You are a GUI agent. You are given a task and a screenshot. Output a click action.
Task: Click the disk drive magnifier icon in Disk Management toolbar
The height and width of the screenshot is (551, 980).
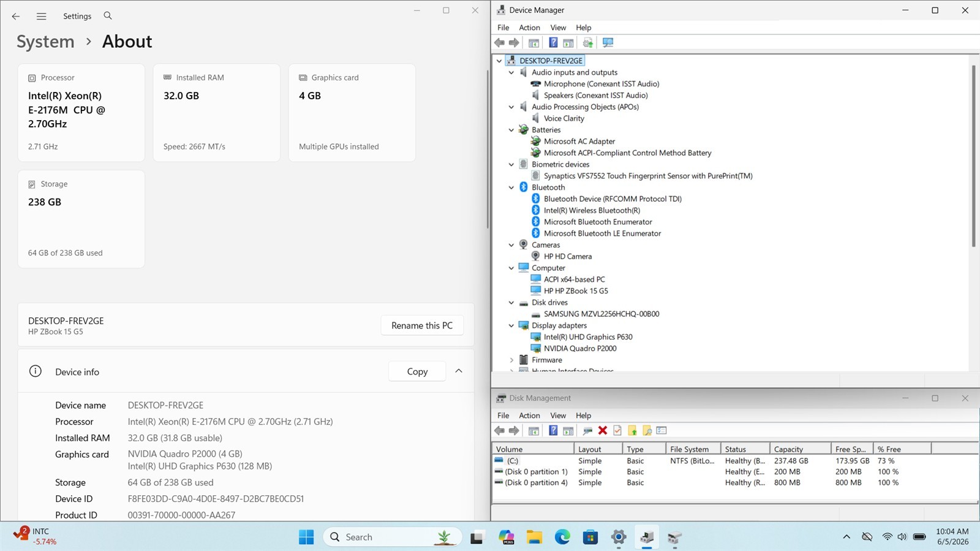click(588, 431)
